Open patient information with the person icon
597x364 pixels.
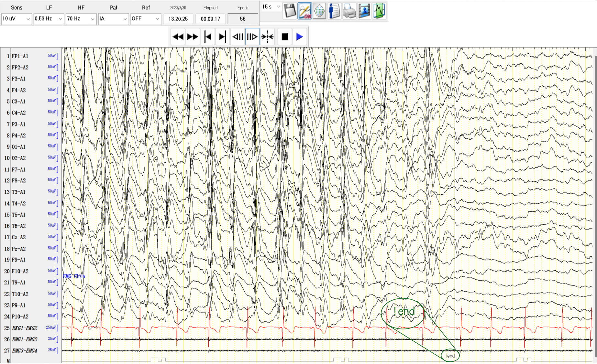[334, 11]
